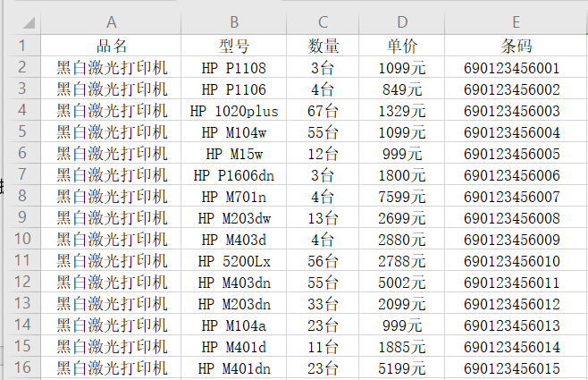
Task: Select cell containing HP P1108
Action: pos(234,67)
